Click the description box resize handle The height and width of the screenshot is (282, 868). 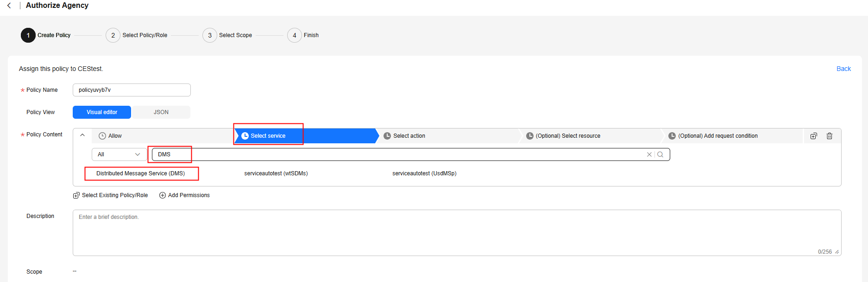pos(837,252)
